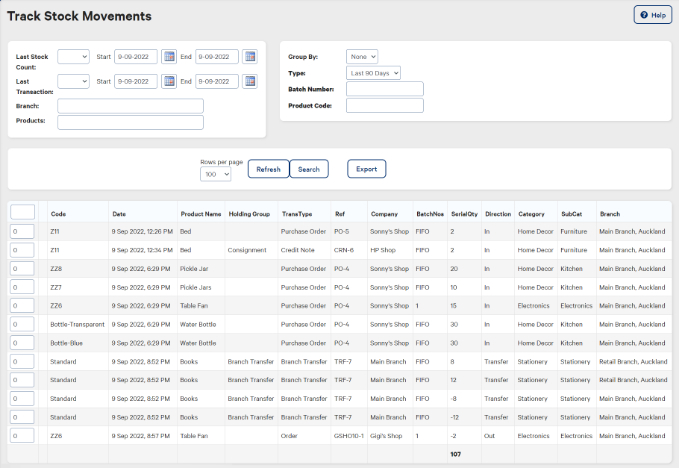Open the Type dropdown showing Last 90 Days
Viewport: 679px width, 468px height.
[373, 73]
